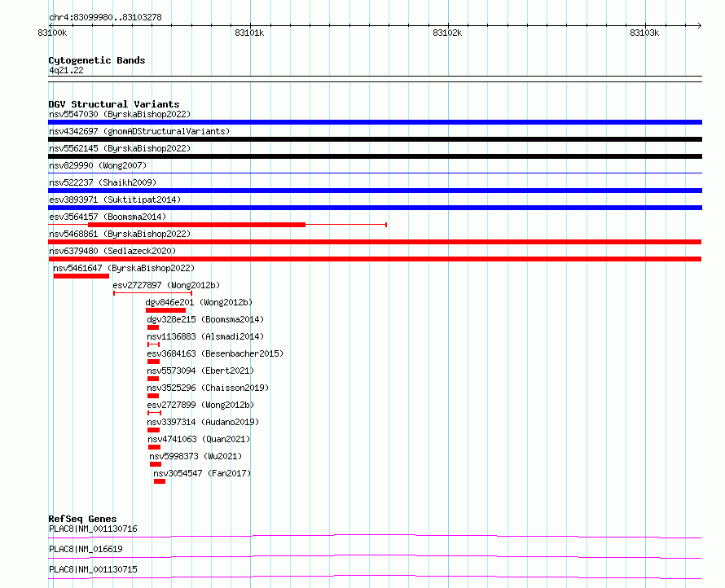This screenshot has width=725, height=588.
Task: Click the chr4:83099980..83103278 coordinates text
Action: click(105, 18)
